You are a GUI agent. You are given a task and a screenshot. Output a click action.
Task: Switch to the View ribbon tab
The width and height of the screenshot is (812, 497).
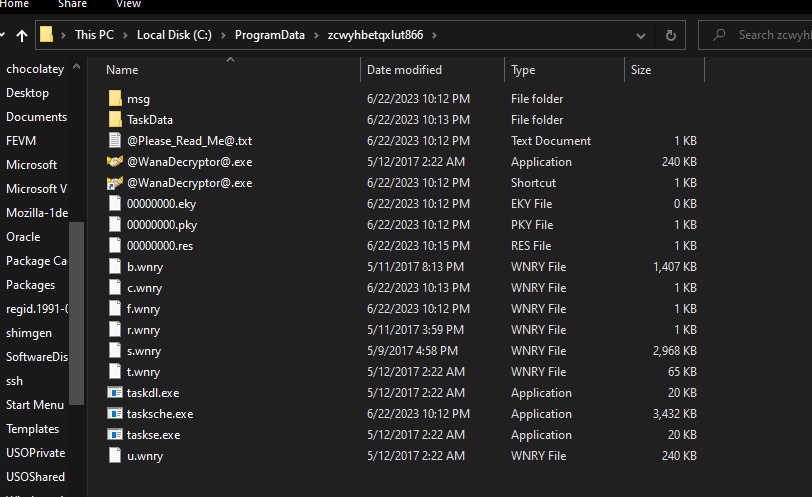coord(128,4)
